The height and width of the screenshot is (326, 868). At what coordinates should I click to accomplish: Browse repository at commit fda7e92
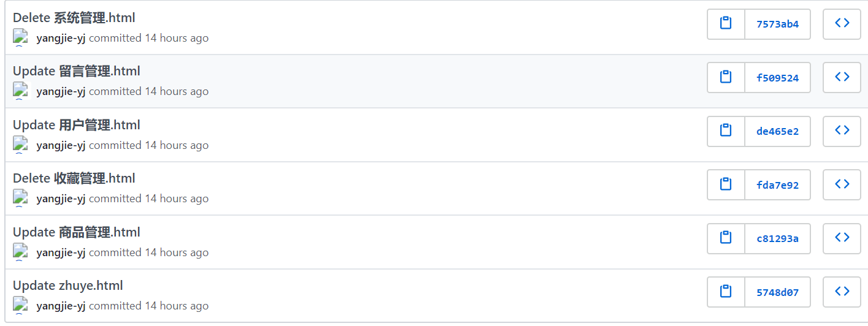tap(842, 184)
